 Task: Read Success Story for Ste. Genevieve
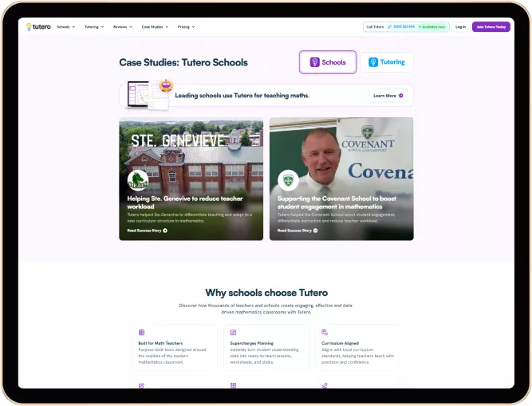click(147, 231)
